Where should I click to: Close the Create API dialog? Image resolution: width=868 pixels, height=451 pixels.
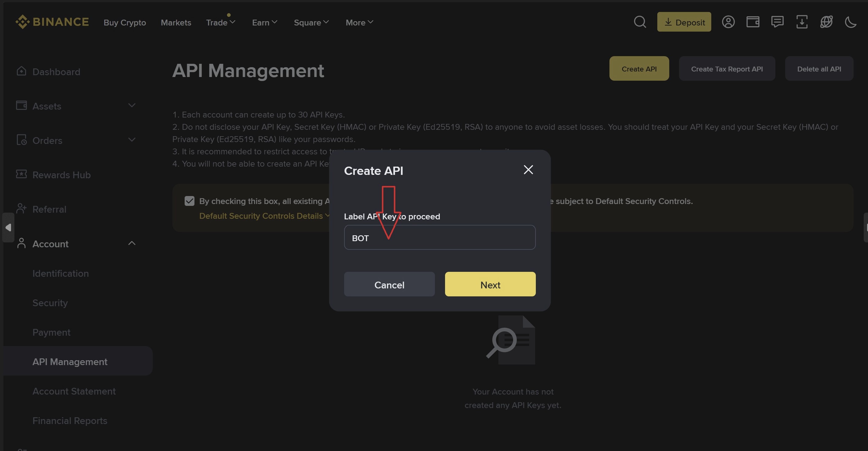(x=528, y=170)
